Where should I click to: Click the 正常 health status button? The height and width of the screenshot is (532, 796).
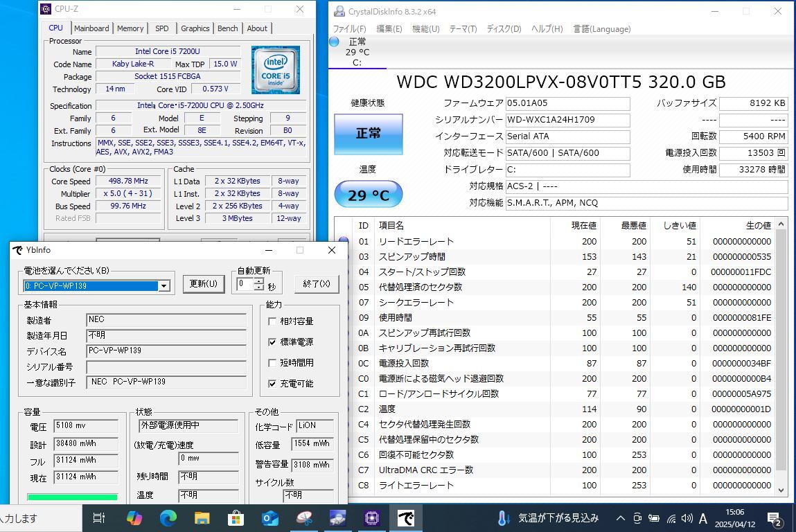[369, 134]
